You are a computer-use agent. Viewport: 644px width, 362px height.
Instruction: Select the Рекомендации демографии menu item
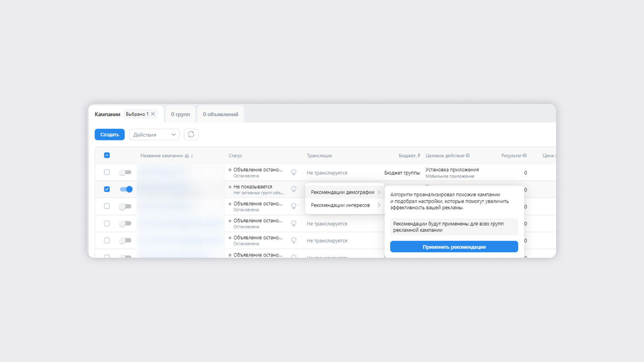click(x=345, y=192)
